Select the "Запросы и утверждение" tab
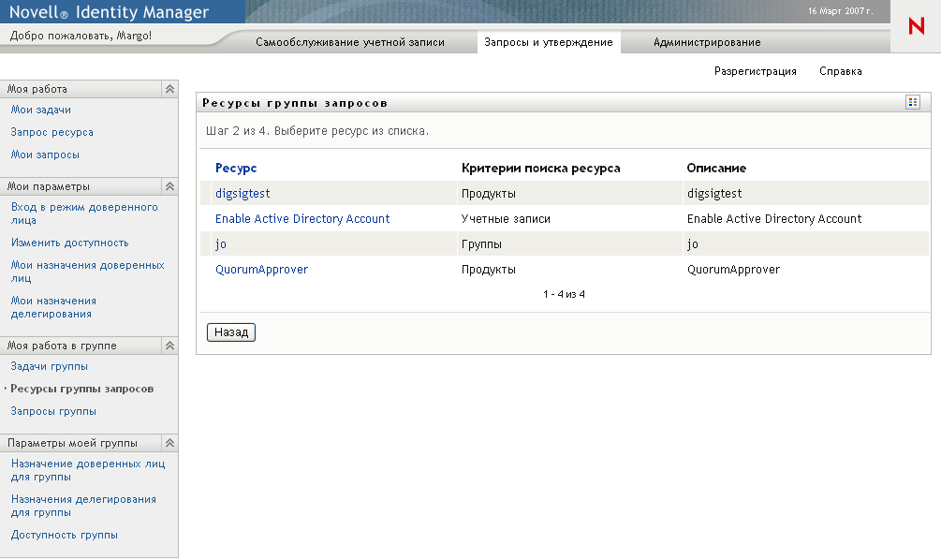 pos(549,42)
